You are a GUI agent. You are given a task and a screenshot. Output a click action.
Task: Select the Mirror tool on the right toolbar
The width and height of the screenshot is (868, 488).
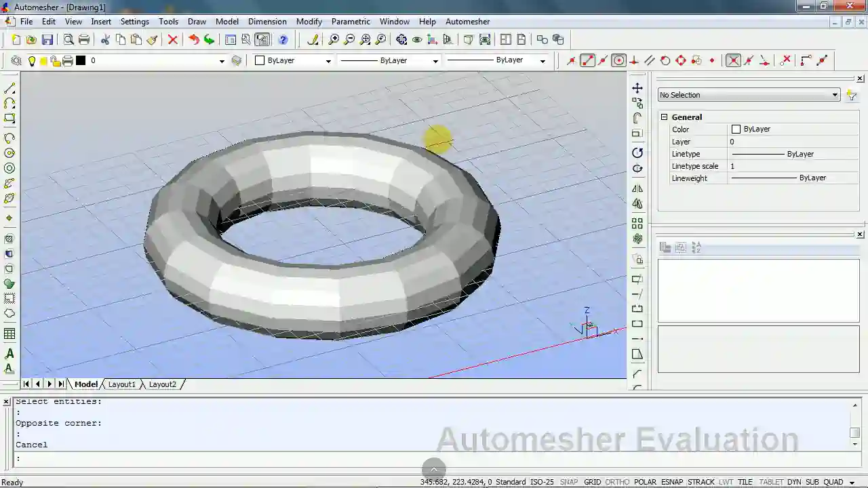coord(637,188)
